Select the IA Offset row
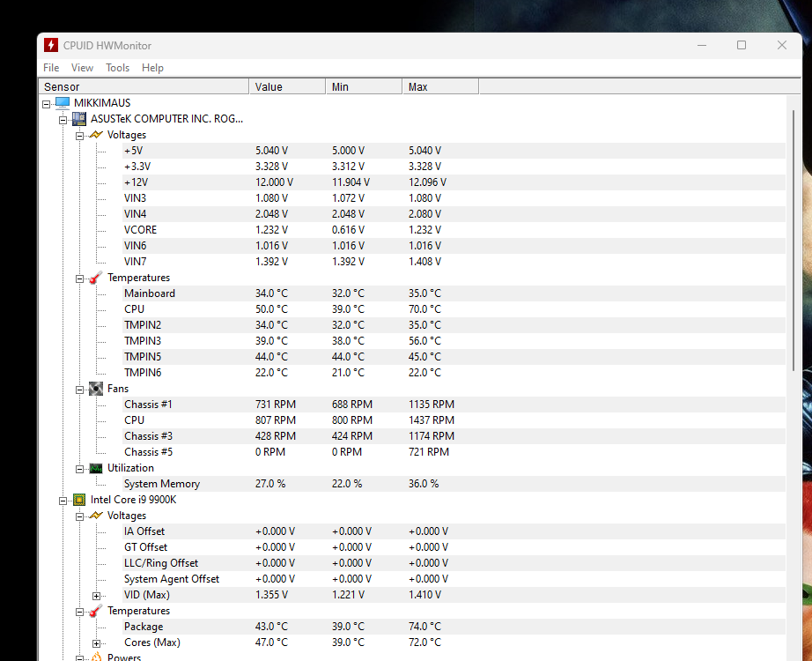This screenshot has height=661, width=812. (x=454, y=531)
